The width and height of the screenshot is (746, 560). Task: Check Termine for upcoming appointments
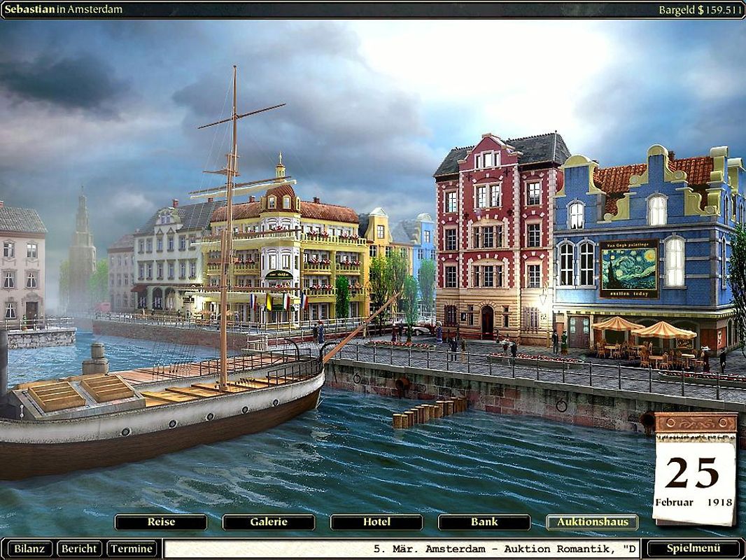tap(132, 549)
